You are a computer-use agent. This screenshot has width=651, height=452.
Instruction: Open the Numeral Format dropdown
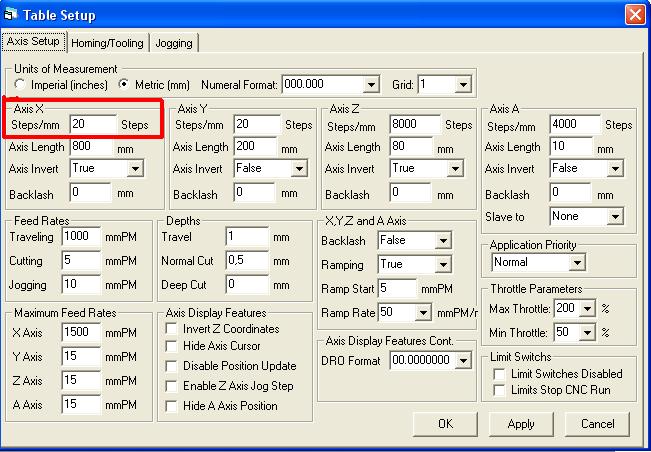pos(371,85)
